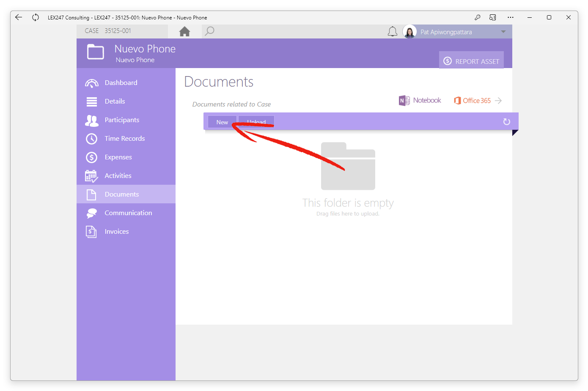Click the Documents page icon in the sidebar
Screen dimensions: 588x391
91,194
